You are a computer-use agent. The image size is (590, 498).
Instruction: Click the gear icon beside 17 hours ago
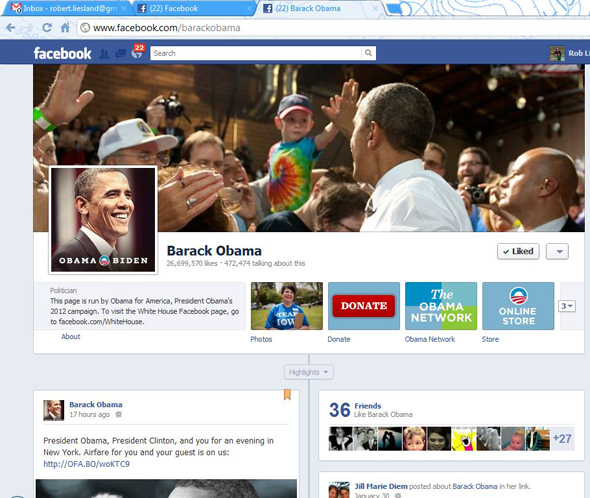click(x=119, y=414)
